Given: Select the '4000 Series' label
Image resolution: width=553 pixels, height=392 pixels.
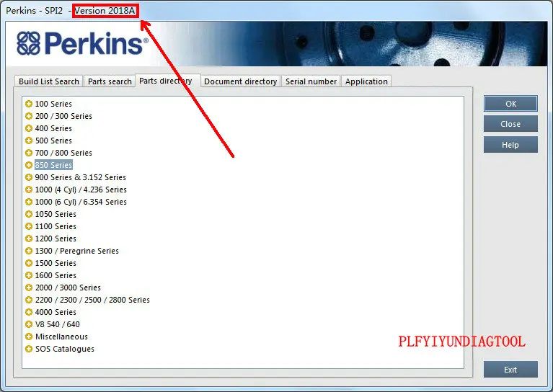Looking at the screenshot, I should pos(56,312).
